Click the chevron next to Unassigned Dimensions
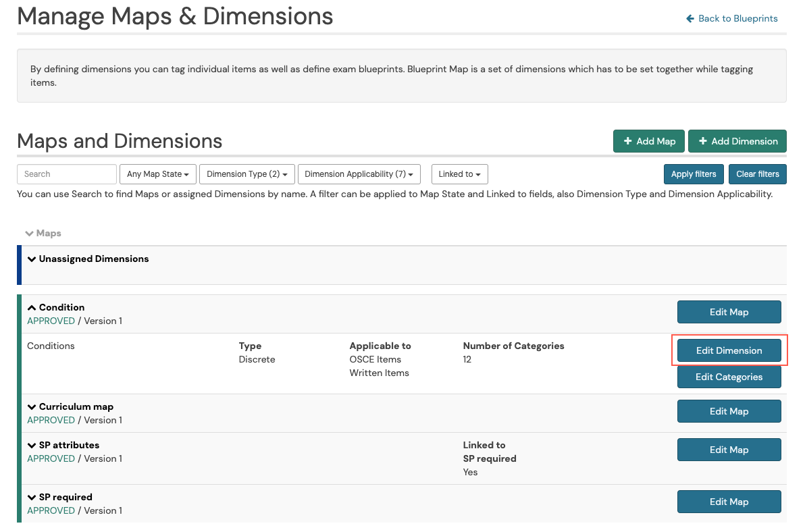 click(32, 259)
